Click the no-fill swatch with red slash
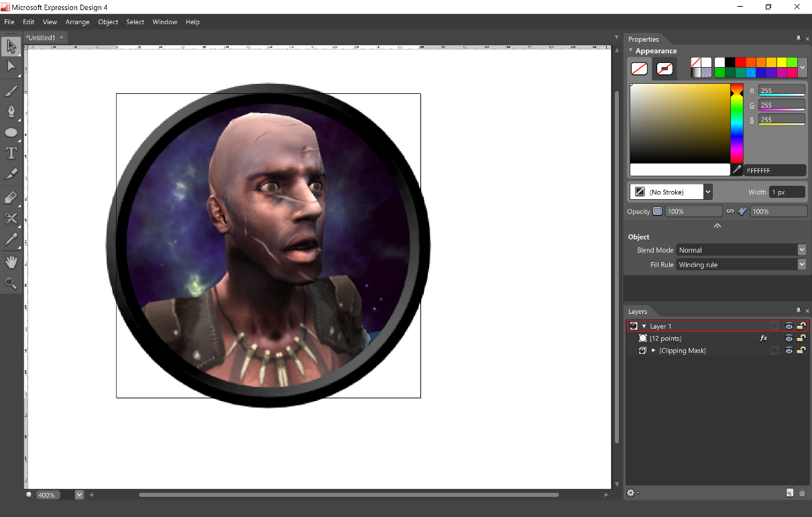 [x=695, y=62]
